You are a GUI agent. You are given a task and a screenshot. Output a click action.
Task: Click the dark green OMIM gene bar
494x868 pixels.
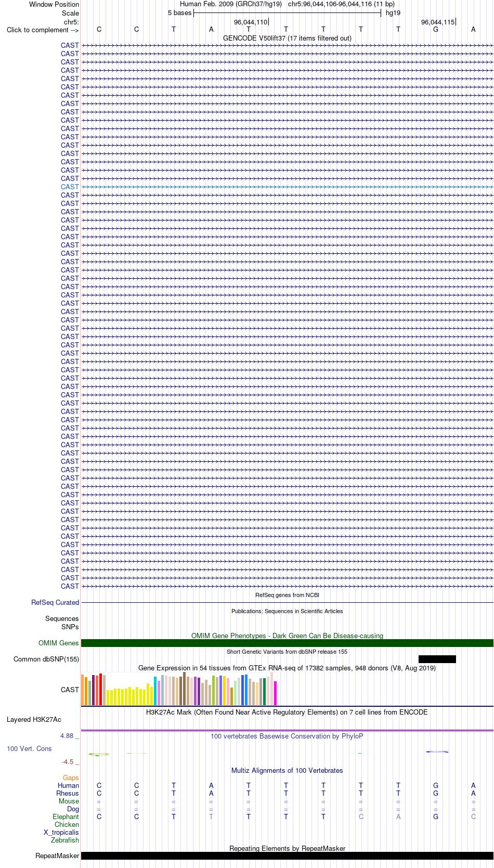[287, 643]
